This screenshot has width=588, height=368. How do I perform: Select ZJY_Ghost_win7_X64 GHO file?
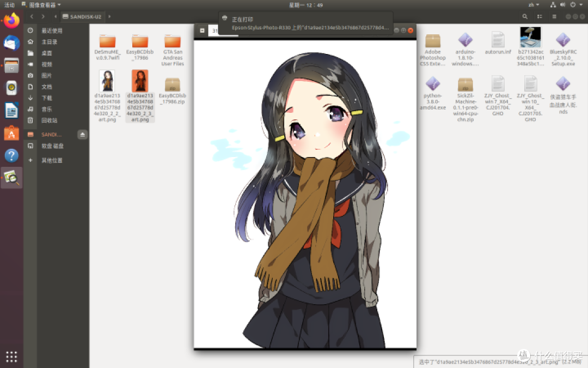coord(498,96)
